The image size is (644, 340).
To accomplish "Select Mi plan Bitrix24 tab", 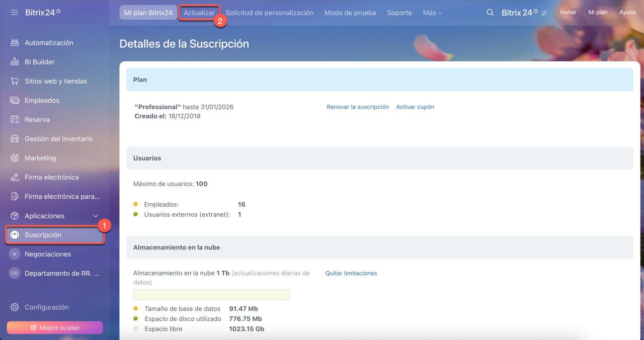I will click(x=148, y=13).
